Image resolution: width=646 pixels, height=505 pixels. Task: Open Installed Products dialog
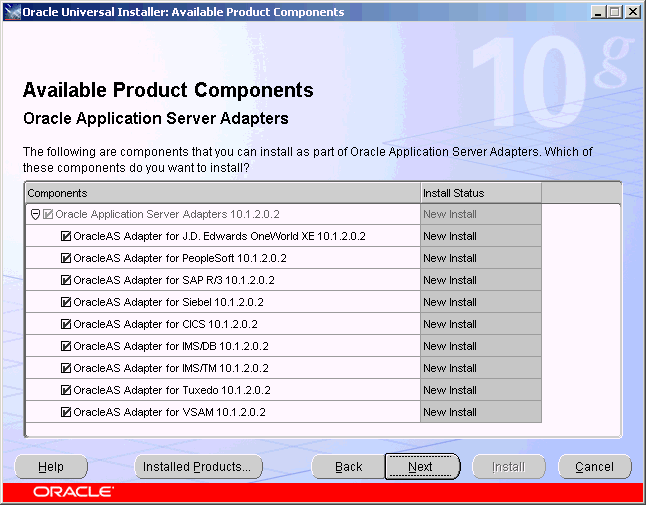click(198, 467)
